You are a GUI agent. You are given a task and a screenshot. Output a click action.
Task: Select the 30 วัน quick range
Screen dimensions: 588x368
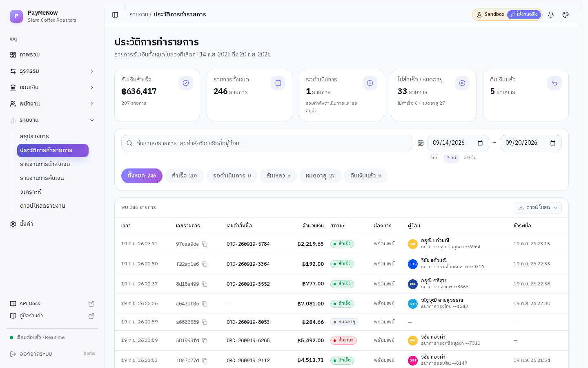tap(470, 157)
